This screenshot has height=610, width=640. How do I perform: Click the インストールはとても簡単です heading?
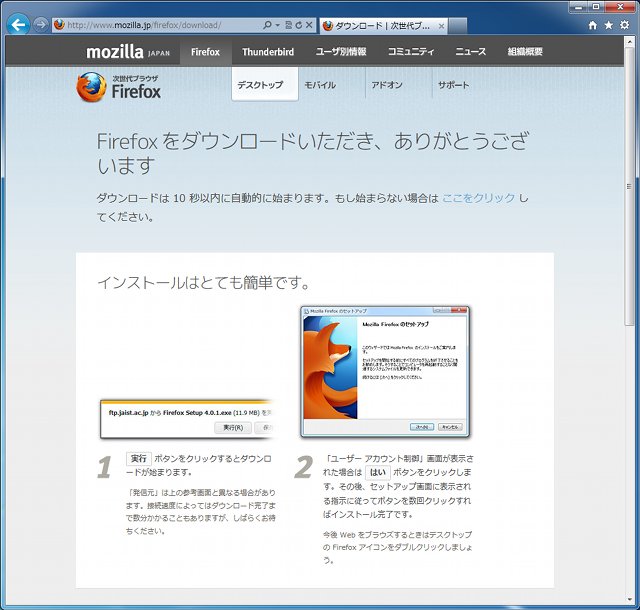[x=203, y=282]
